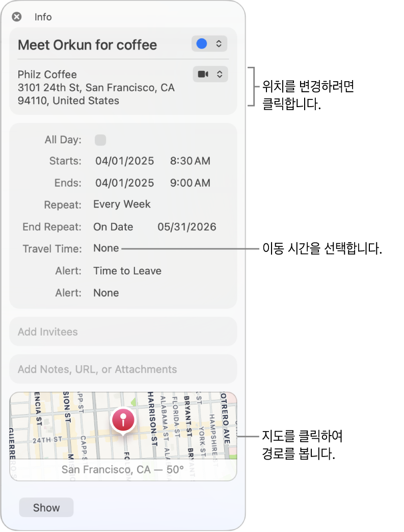The height and width of the screenshot is (532, 404).
Task: Toggle the All Day checkbox
Action: (100, 140)
